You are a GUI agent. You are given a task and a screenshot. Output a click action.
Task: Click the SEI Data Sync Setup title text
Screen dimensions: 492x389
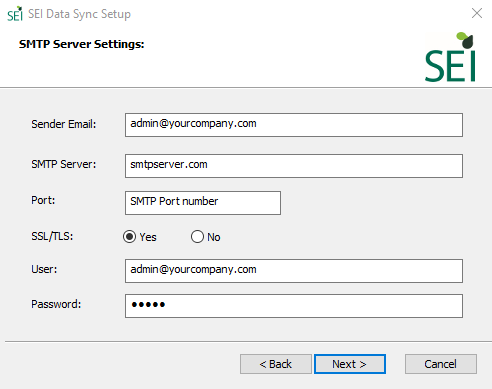79,14
